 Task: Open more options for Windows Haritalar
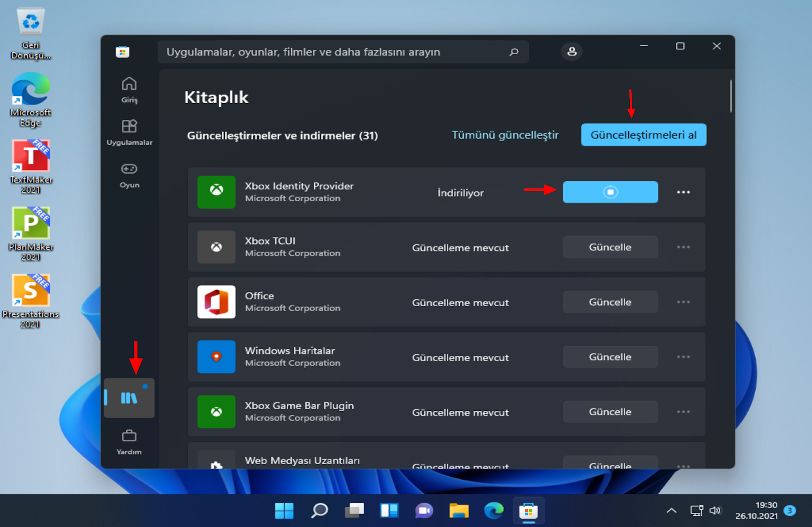[683, 356]
